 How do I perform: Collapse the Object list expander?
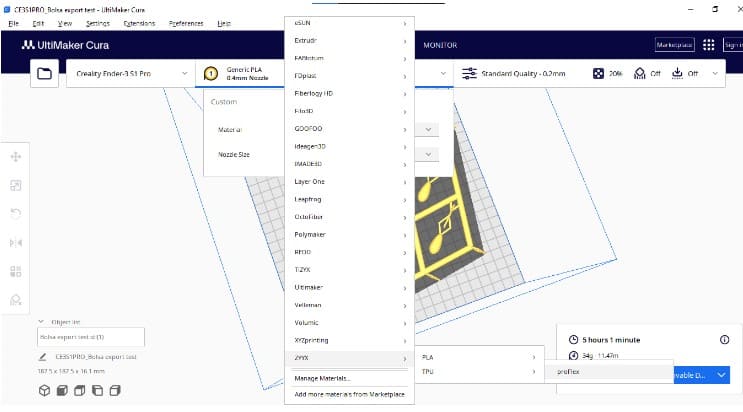[41, 321]
